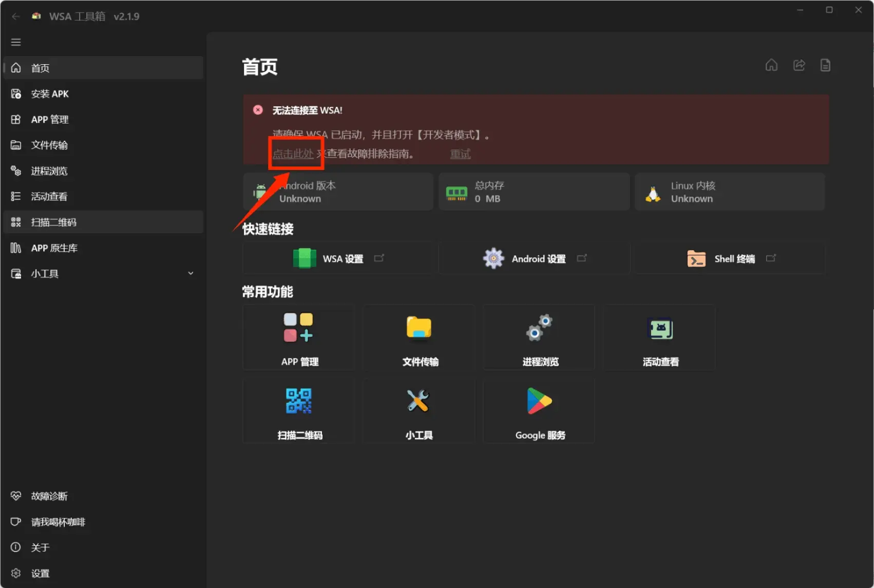Click the 总内存 memory card

point(534,192)
